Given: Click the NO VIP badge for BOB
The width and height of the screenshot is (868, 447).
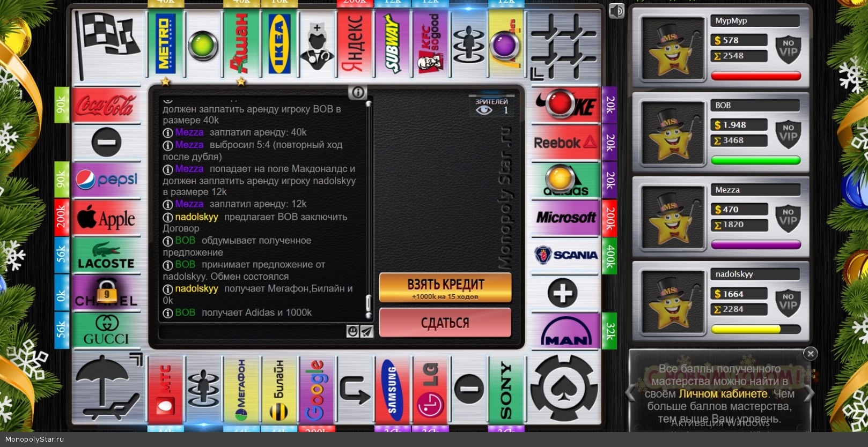Looking at the screenshot, I should [x=788, y=135].
